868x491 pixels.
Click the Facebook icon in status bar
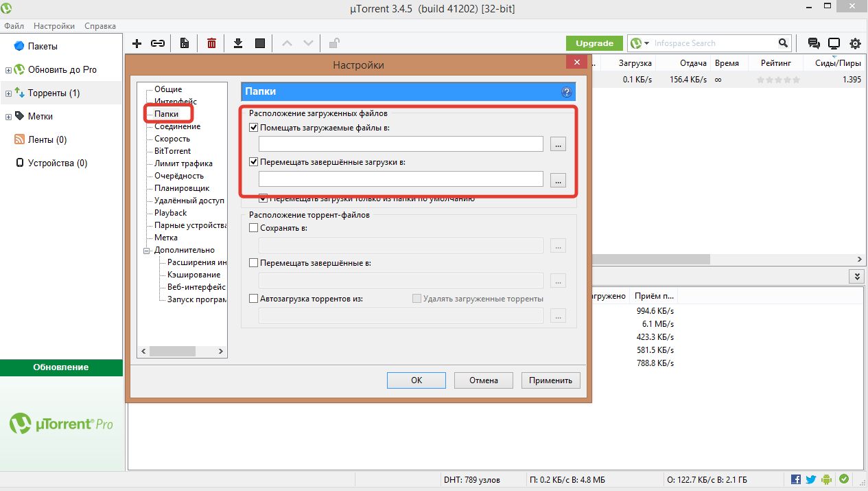[796, 479]
